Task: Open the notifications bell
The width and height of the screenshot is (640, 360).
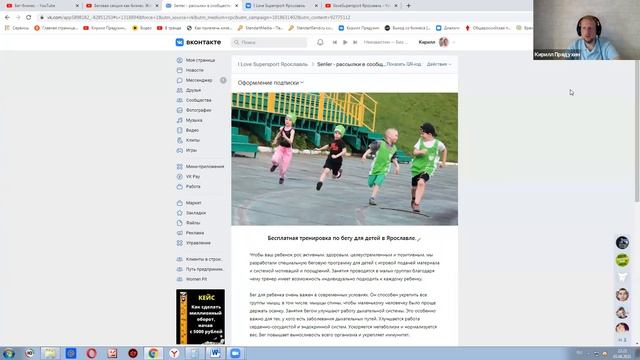Action: click(x=320, y=42)
